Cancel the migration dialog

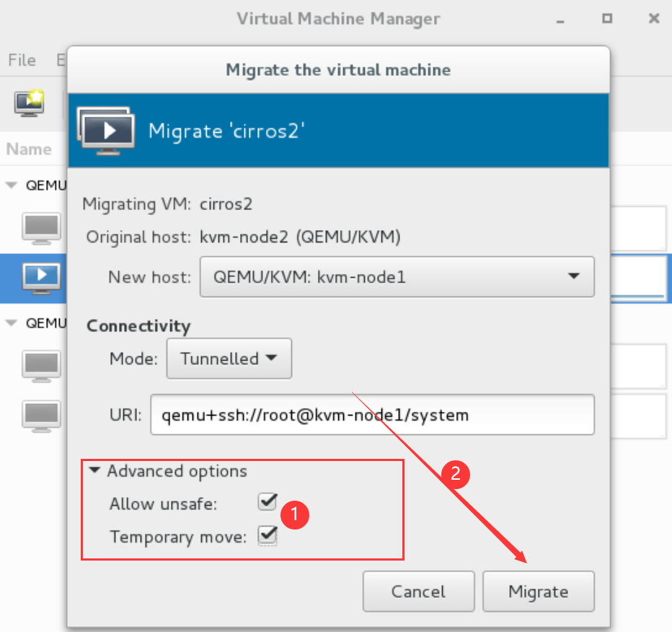click(418, 592)
